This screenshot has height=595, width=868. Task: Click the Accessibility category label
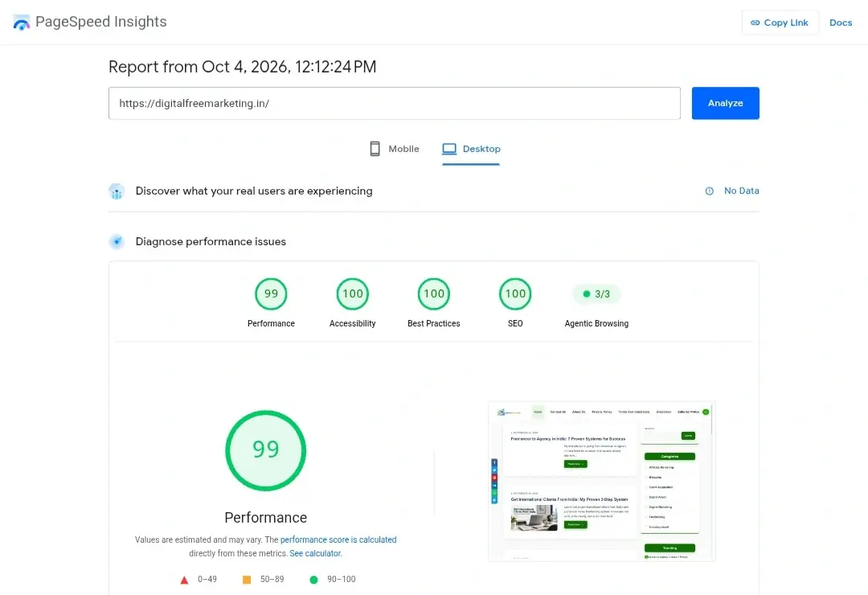tap(352, 323)
